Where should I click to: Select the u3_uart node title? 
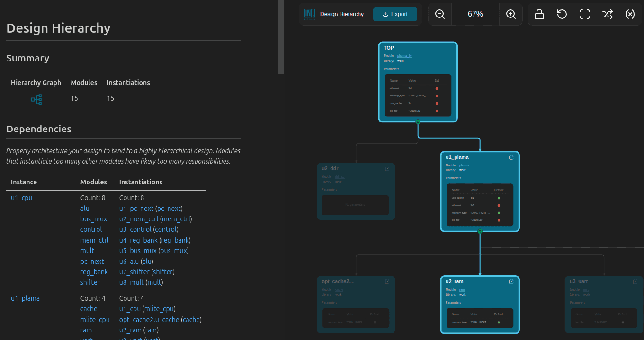(x=579, y=281)
